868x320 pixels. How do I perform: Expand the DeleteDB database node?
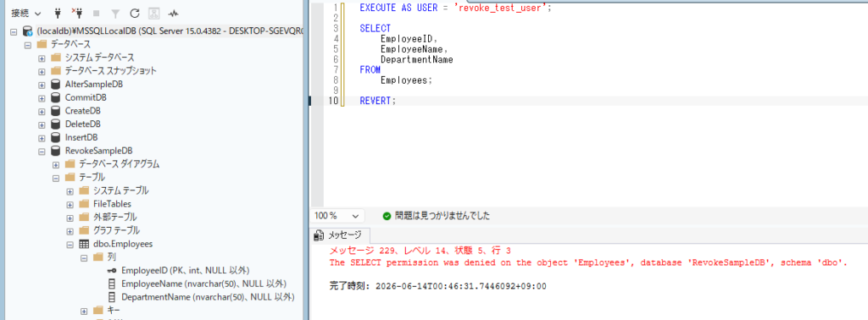click(x=42, y=124)
